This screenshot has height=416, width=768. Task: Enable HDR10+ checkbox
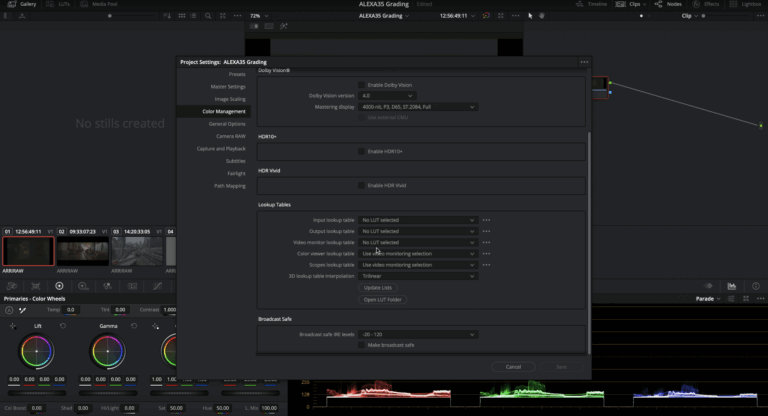point(362,151)
